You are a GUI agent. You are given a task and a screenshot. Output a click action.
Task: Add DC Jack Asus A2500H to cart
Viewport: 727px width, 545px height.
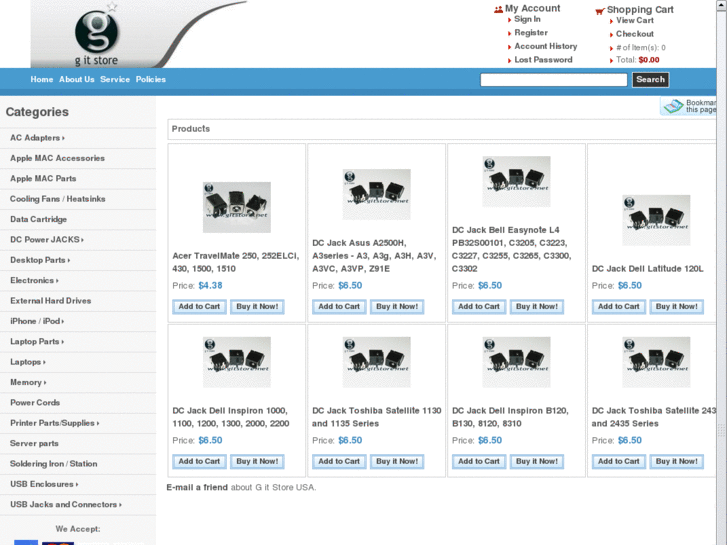coord(339,307)
